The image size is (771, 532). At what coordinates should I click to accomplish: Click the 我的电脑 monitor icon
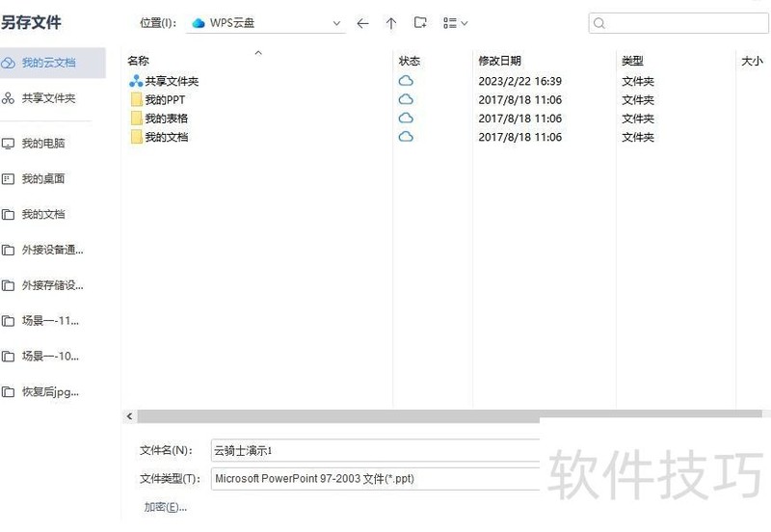8,144
